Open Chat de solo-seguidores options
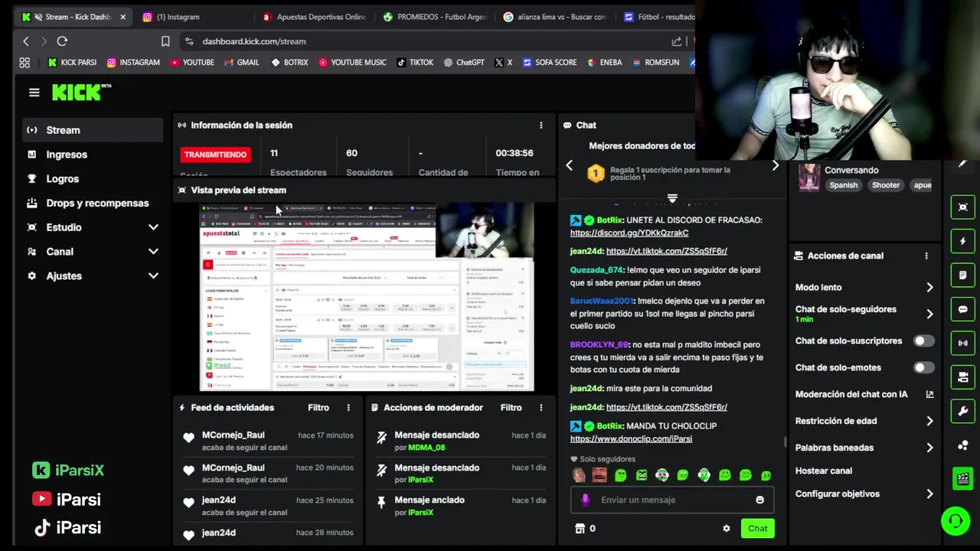980x551 pixels. (864, 313)
